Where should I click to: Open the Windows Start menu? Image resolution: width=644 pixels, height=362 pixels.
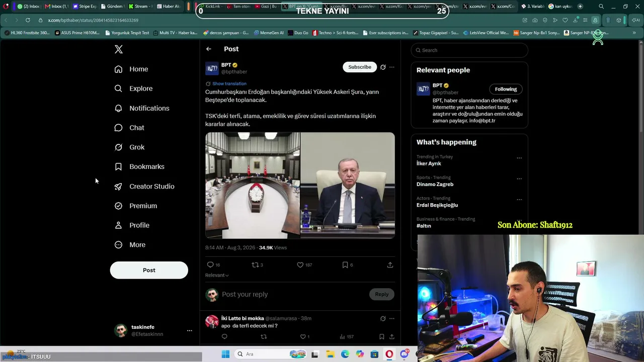tap(225, 354)
